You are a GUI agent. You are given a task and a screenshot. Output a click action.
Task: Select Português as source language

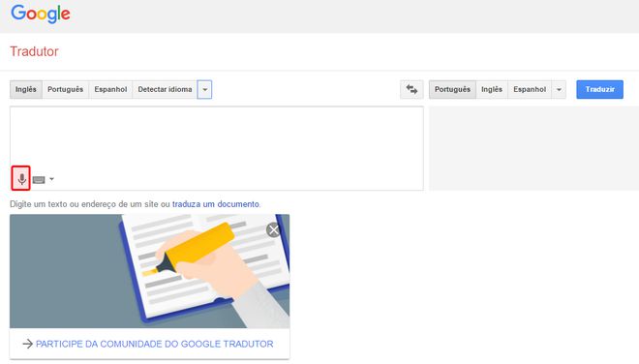(66, 89)
